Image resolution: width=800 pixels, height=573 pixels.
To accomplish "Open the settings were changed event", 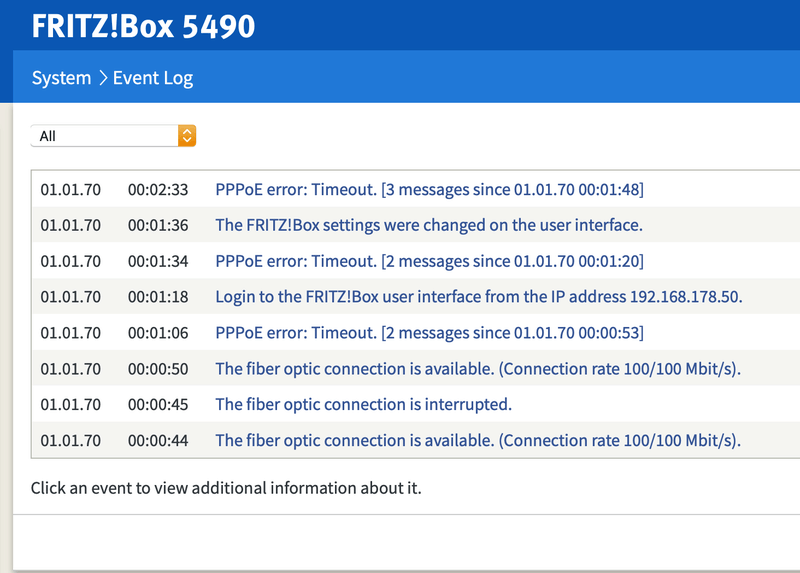I will [x=429, y=226].
